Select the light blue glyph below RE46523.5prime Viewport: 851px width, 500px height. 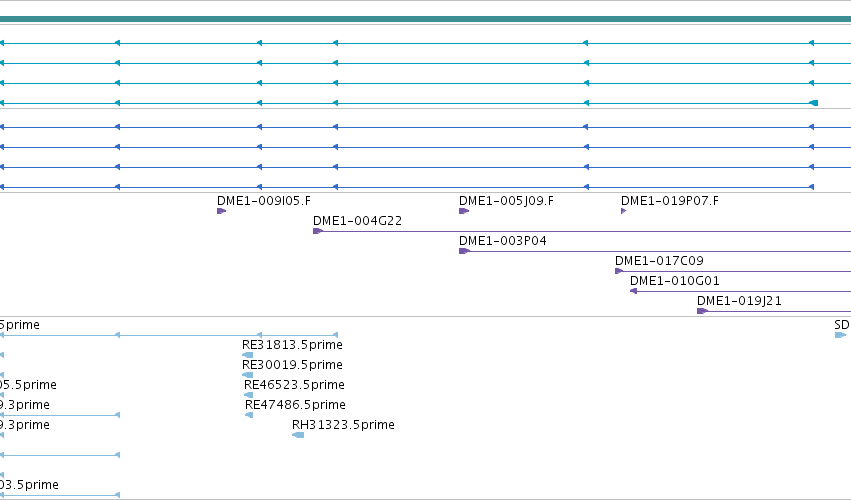(249, 395)
